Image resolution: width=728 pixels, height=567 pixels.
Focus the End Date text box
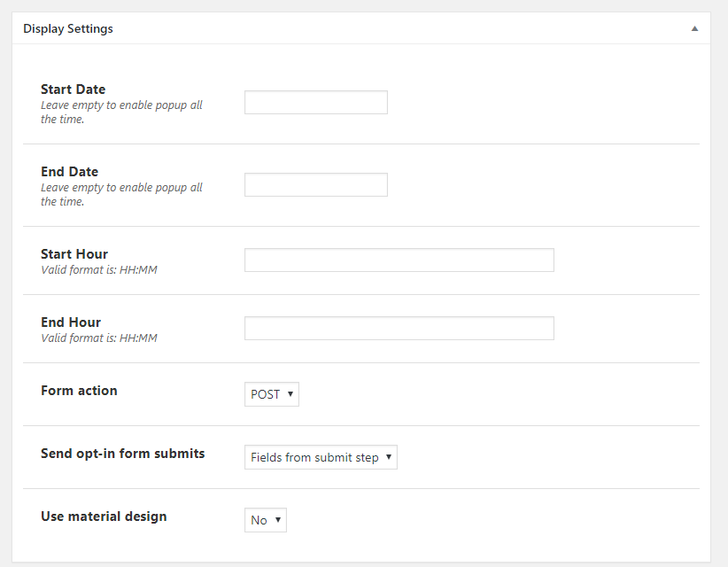pyautogui.click(x=315, y=185)
